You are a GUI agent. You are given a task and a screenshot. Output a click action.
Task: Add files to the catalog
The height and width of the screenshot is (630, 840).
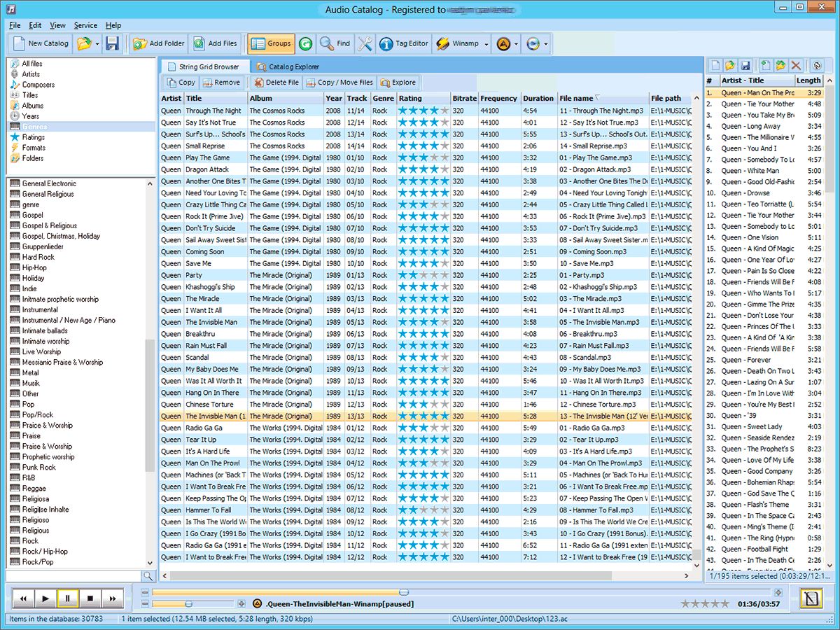(x=215, y=43)
